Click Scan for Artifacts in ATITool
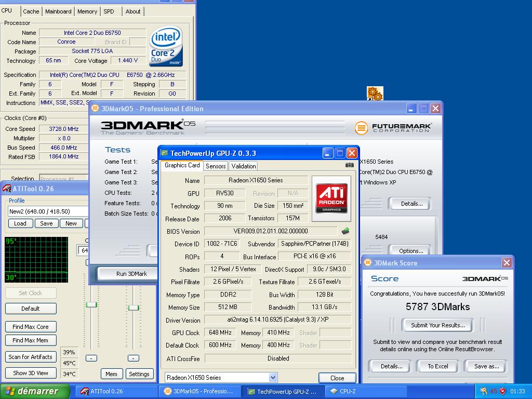This screenshot has height=399, width=532. (31, 357)
